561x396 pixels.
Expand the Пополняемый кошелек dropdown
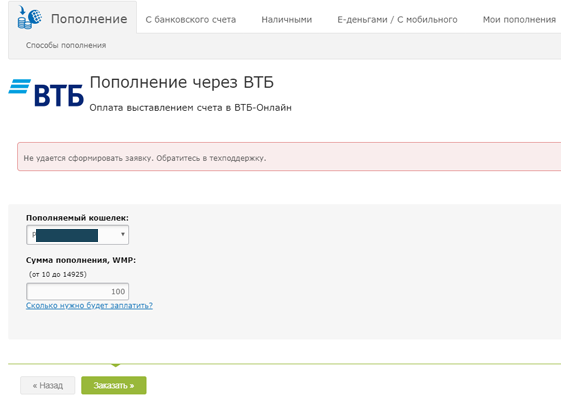(78, 235)
